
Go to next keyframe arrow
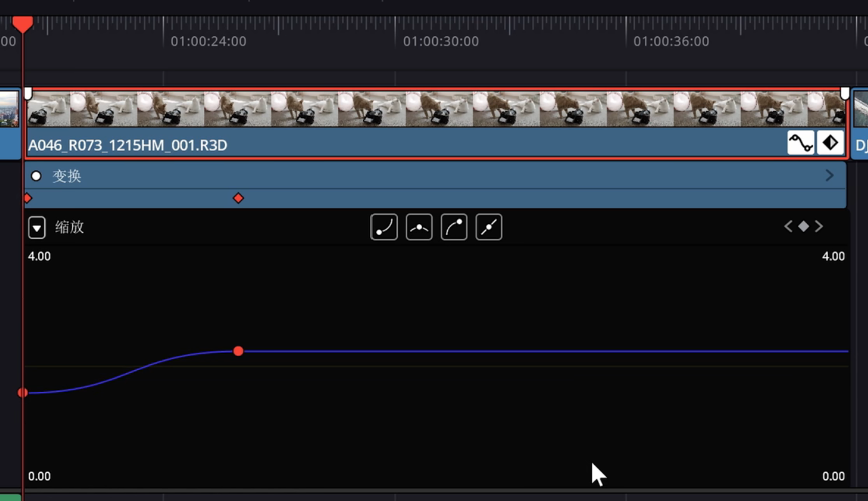[x=819, y=226]
